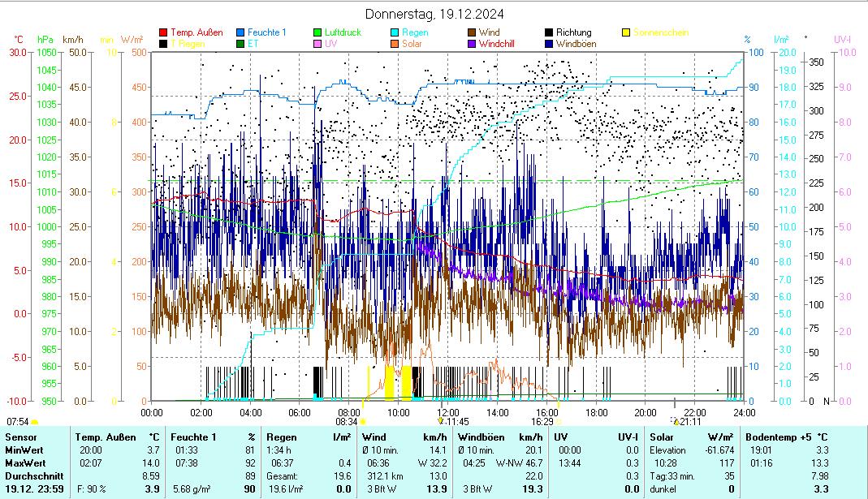This screenshot has width=868, height=499.
Task: Click the sunrise marker at 08:34
Action: (362, 421)
